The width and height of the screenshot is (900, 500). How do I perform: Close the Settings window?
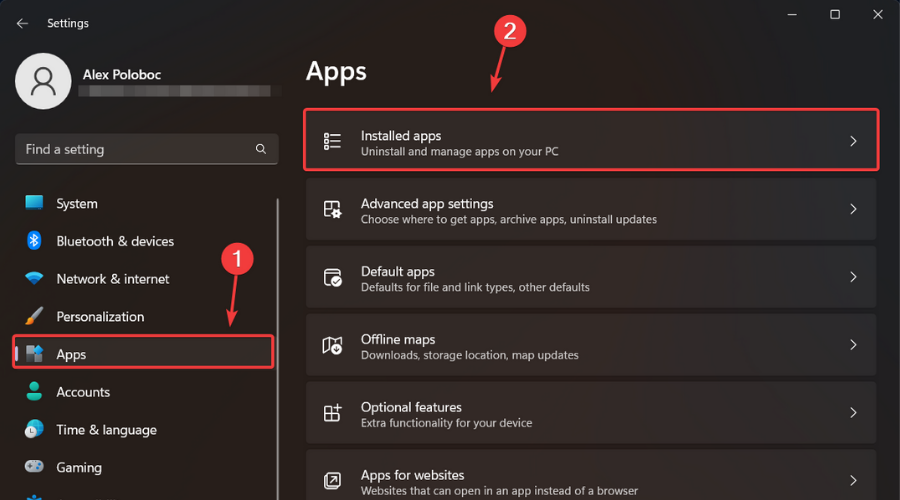[878, 14]
